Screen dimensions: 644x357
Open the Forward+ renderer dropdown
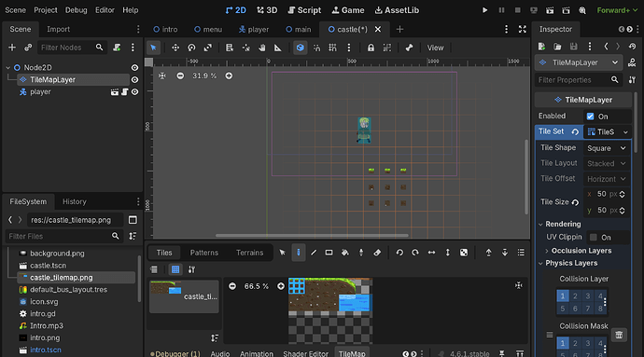[617, 10]
